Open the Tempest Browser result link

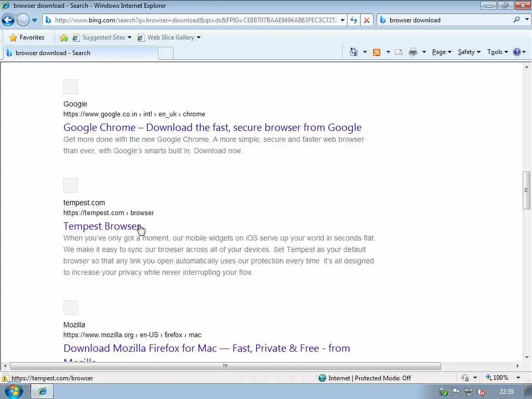(102, 226)
